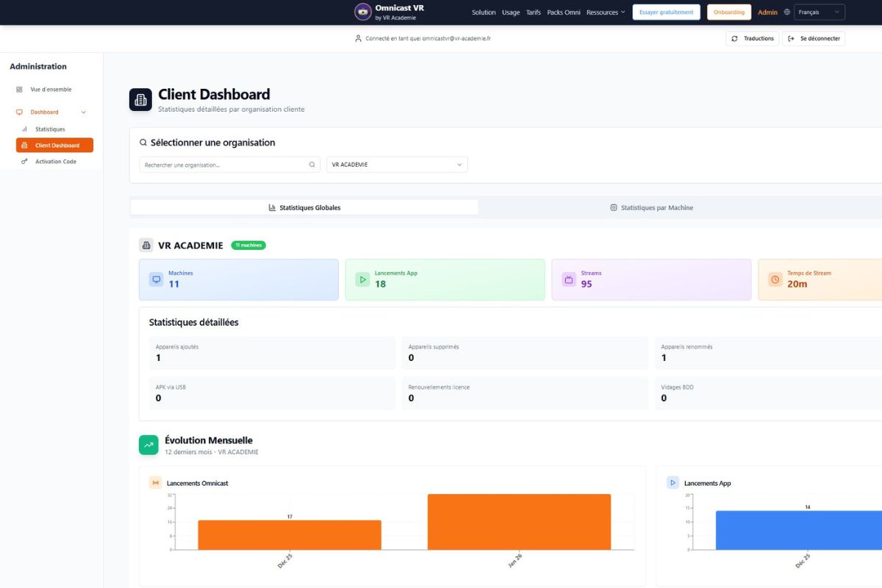
Task: Click the Client Dashboard building icon
Action: (x=140, y=99)
